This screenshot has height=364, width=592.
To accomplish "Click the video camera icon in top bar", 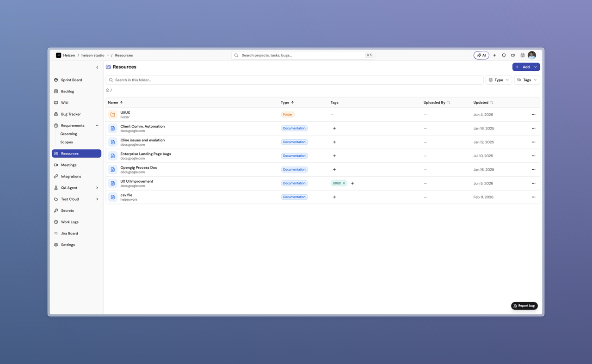I will tap(513, 55).
